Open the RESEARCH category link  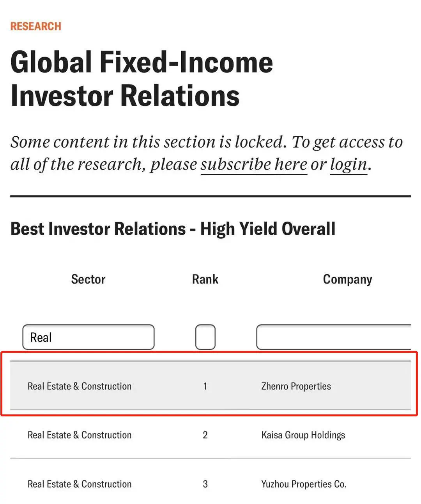36,26
